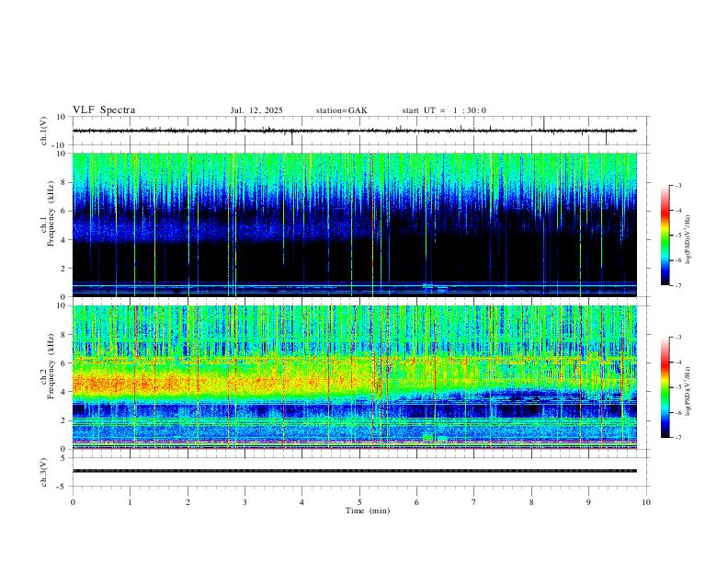This screenshot has height=563, width=728.
Task: Click the ch.1 'Frequency (kHz)' axis label
Action: pyautogui.click(x=51, y=213)
